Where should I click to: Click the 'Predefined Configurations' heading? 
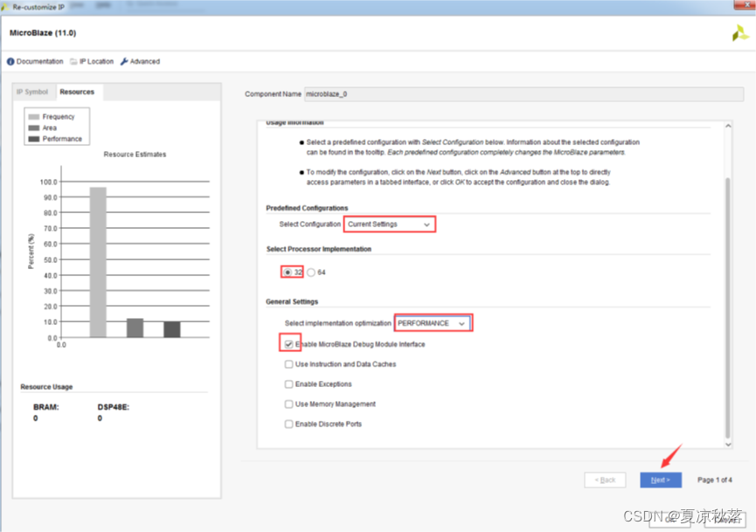307,208
